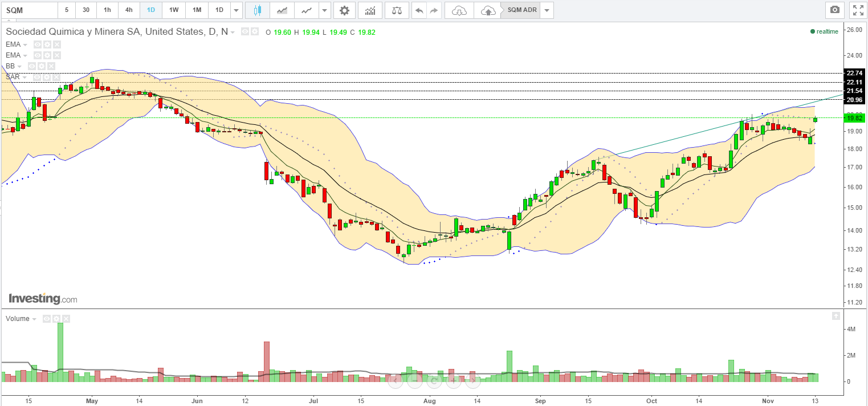Expand the timeframe interval dropdown arrow
Screen dimensions: 868x406
tap(237, 10)
